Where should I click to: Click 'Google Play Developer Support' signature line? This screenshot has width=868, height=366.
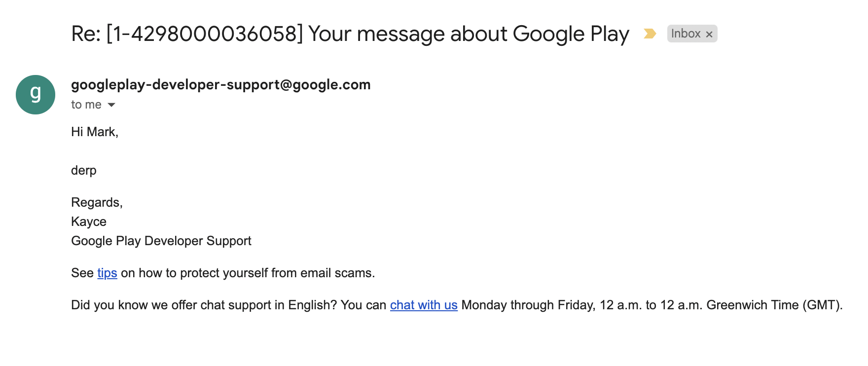pos(161,241)
